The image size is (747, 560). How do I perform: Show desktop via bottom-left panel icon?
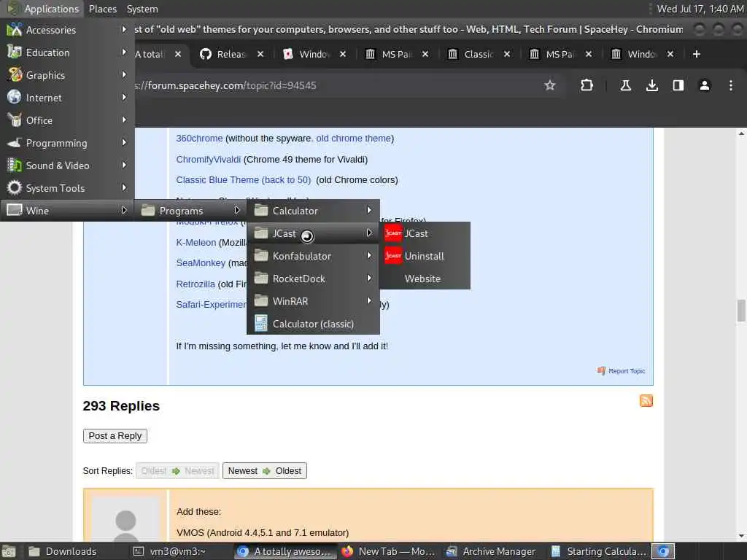click(x=9, y=551)
